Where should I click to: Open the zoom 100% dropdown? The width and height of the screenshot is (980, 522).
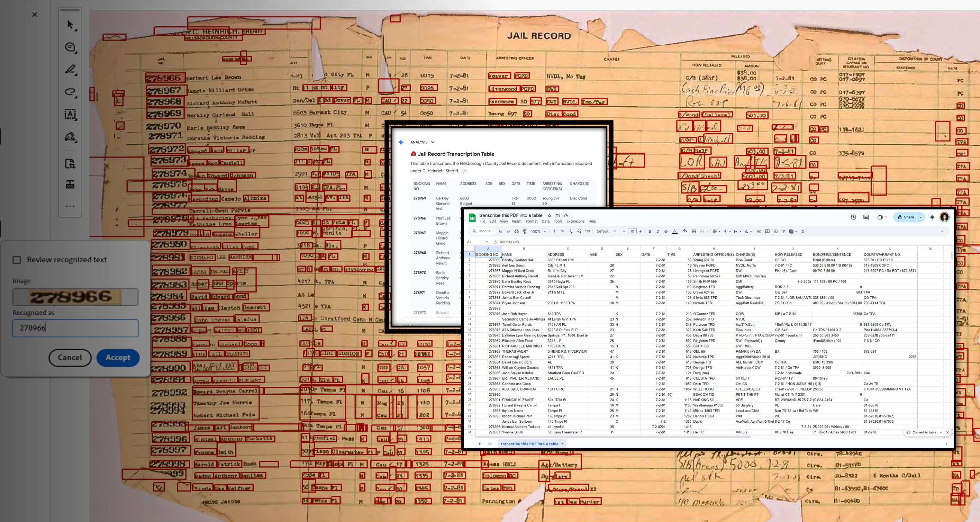(x=538, y=231)
